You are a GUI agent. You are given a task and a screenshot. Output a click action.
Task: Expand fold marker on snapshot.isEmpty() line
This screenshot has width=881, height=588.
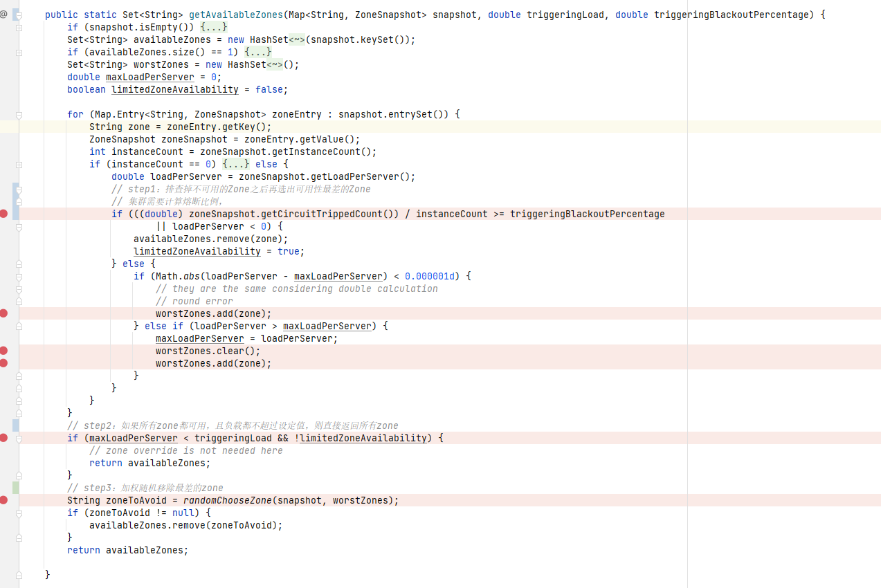pyautogui.click(x=19, y=27)
